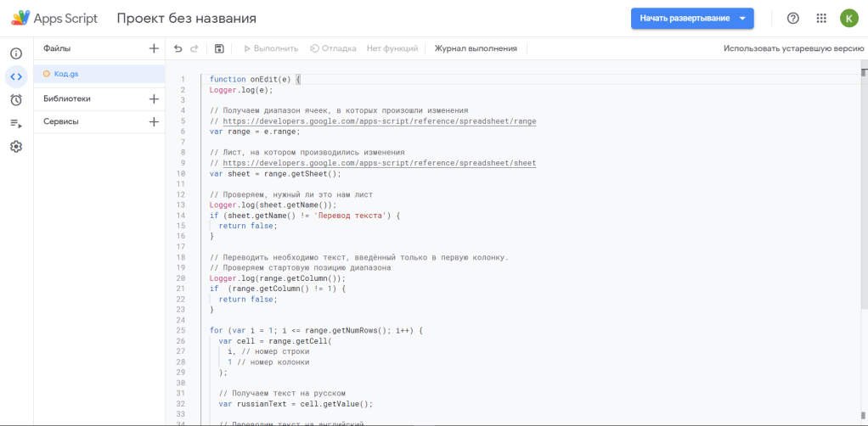Open the Overview info icon in sidebar
The width and height of the screenshot is (868, 426).
pyautogui.click(x=15, y=53)
